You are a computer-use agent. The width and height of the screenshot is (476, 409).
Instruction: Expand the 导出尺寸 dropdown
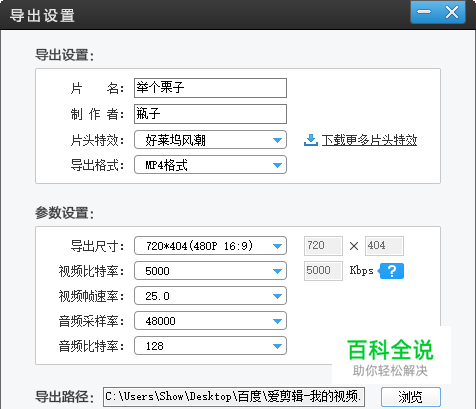[210, 246]
